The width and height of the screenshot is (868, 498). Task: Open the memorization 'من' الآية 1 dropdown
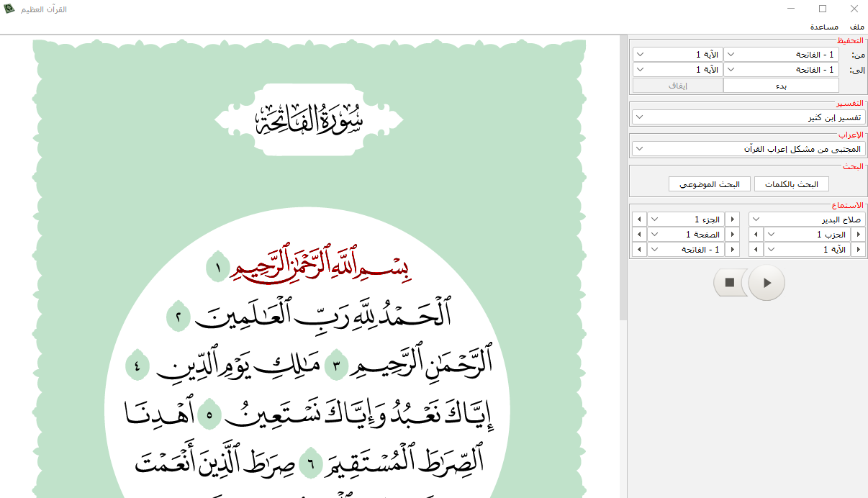(677, 55)
